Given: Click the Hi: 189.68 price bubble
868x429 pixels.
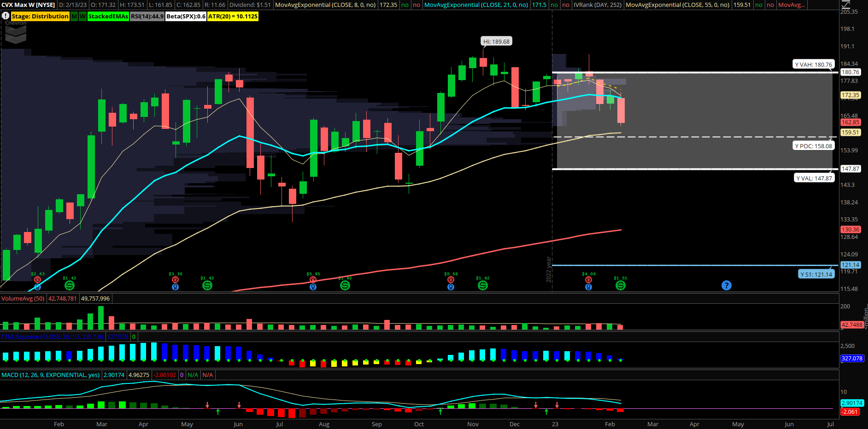Looking at the screenshot, I should (x=496, y=41).
